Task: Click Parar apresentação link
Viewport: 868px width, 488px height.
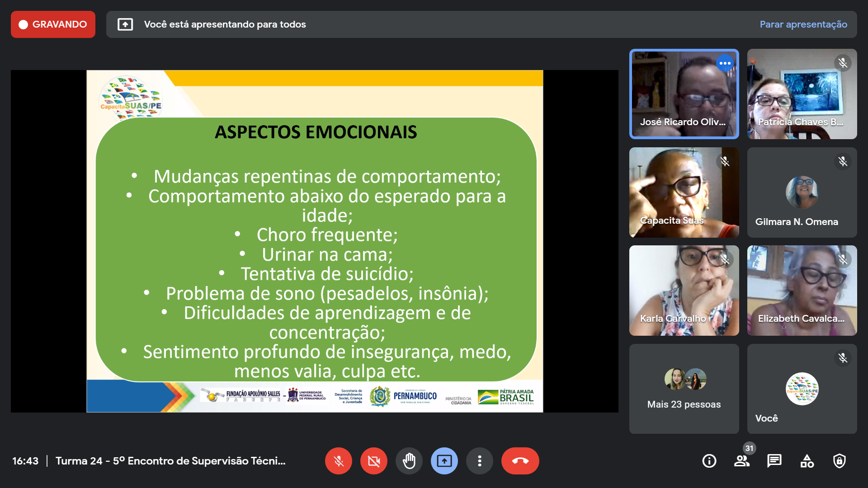Action: pos(803,24)
